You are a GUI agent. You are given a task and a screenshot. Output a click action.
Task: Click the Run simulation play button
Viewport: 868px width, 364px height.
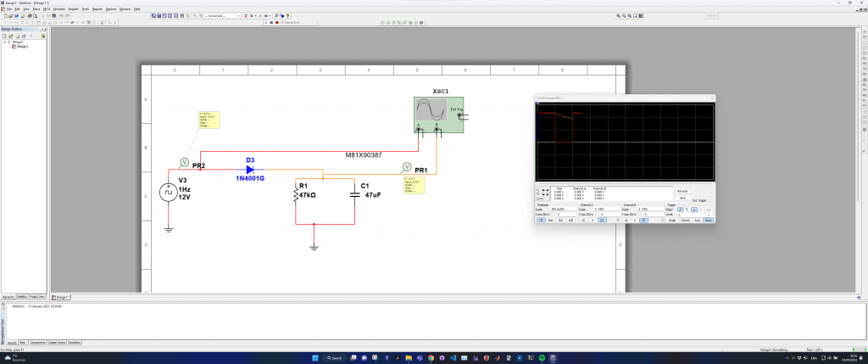coord(266,23)
